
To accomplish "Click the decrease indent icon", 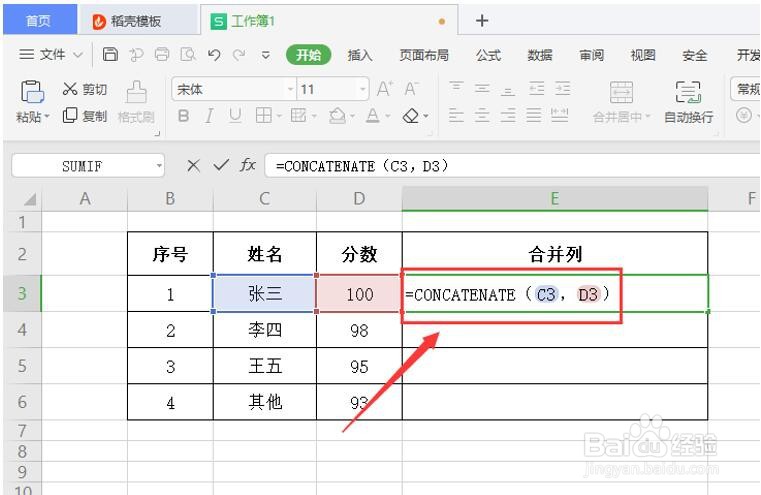I will (536, 88).
